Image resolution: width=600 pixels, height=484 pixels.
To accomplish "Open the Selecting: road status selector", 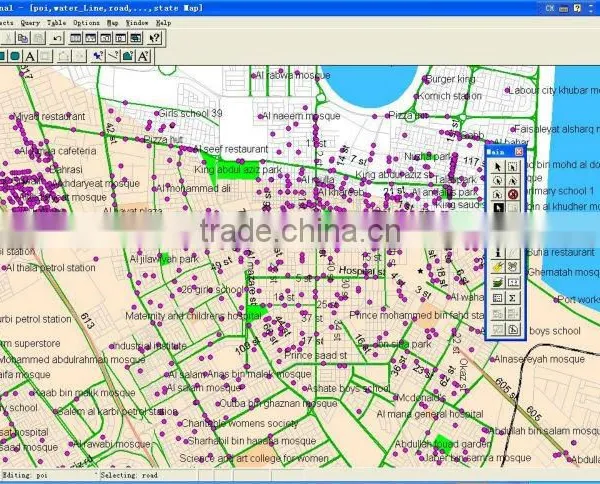I will 148,475.
